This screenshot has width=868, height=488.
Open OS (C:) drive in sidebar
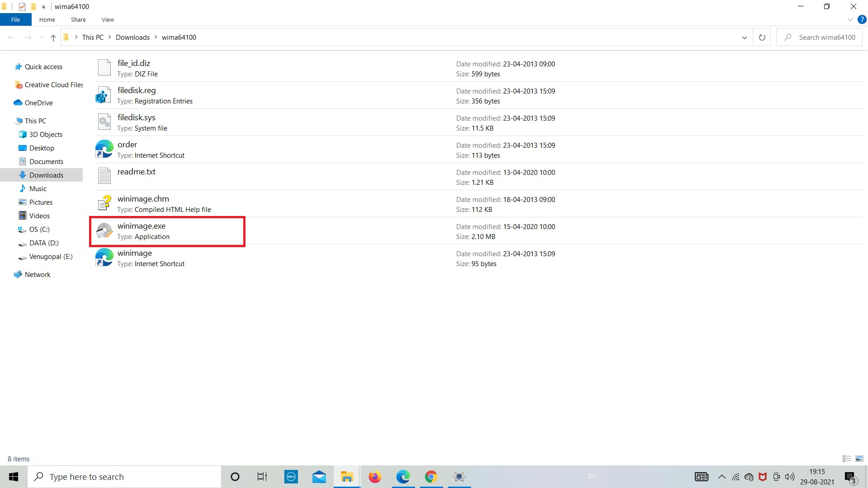pos(39,230)
